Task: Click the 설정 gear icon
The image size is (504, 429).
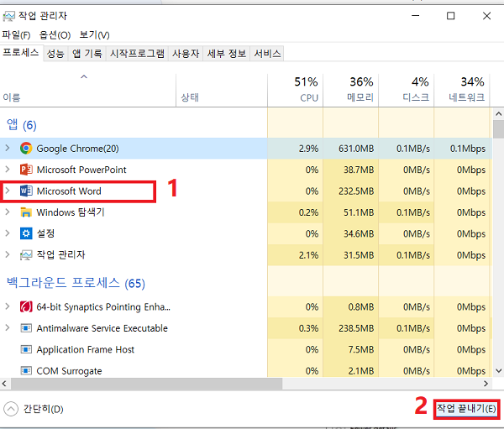Action: pos(26,233)
